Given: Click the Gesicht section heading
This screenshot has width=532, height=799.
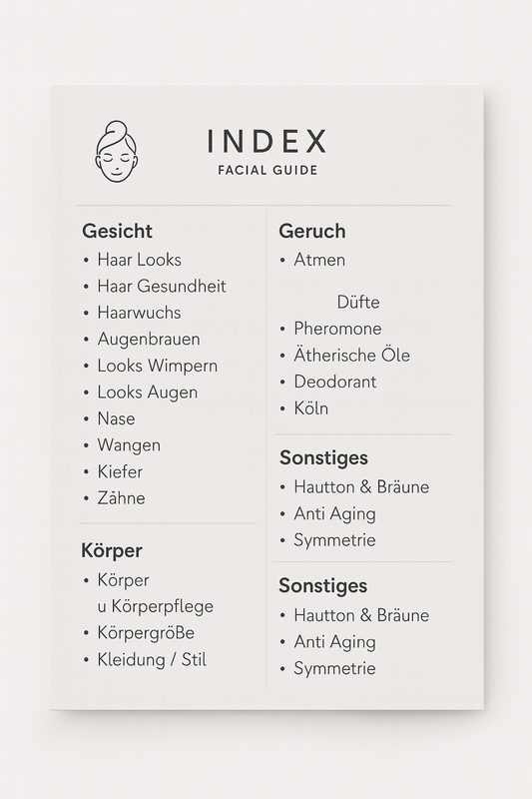Looking at the screenshot, I should [117, 231].
